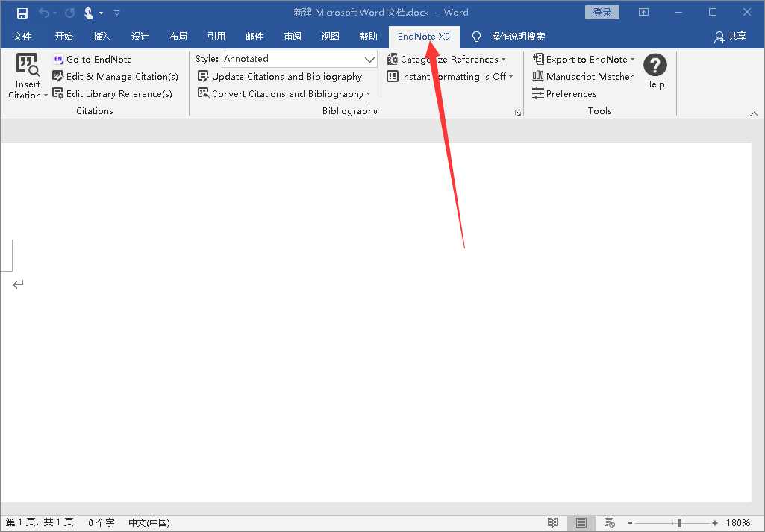Switch to the 开始 tab
Viewport: 765px width, 532px height.
click(x=64, y=37)
